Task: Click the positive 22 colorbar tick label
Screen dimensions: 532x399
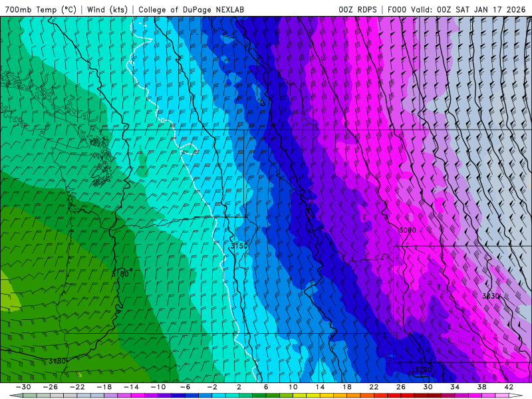Action: [x=374, y=387]
